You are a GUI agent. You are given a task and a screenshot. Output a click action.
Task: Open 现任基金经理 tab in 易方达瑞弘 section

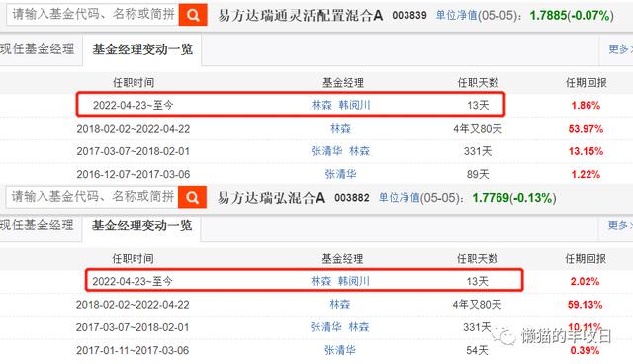(37, 226)
